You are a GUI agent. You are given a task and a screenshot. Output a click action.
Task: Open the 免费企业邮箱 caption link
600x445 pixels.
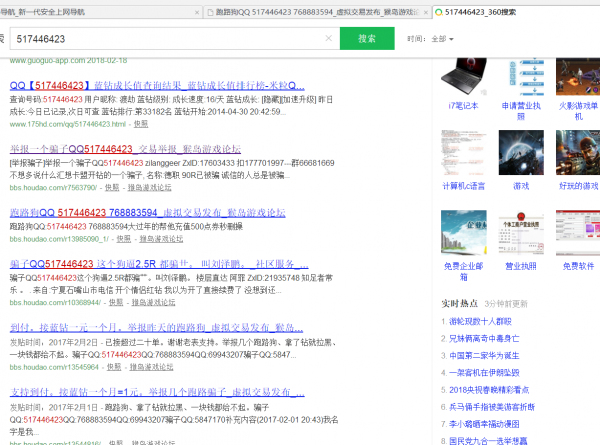click(x=464, y=271)
